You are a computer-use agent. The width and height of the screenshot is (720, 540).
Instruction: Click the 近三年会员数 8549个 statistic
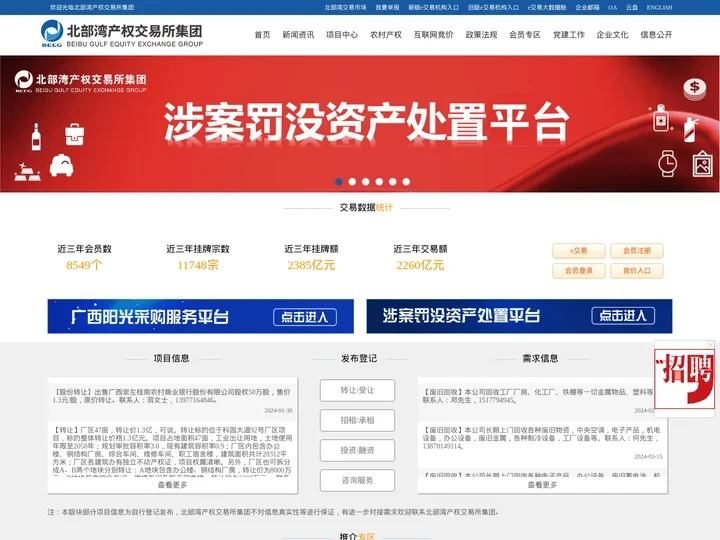84,258
